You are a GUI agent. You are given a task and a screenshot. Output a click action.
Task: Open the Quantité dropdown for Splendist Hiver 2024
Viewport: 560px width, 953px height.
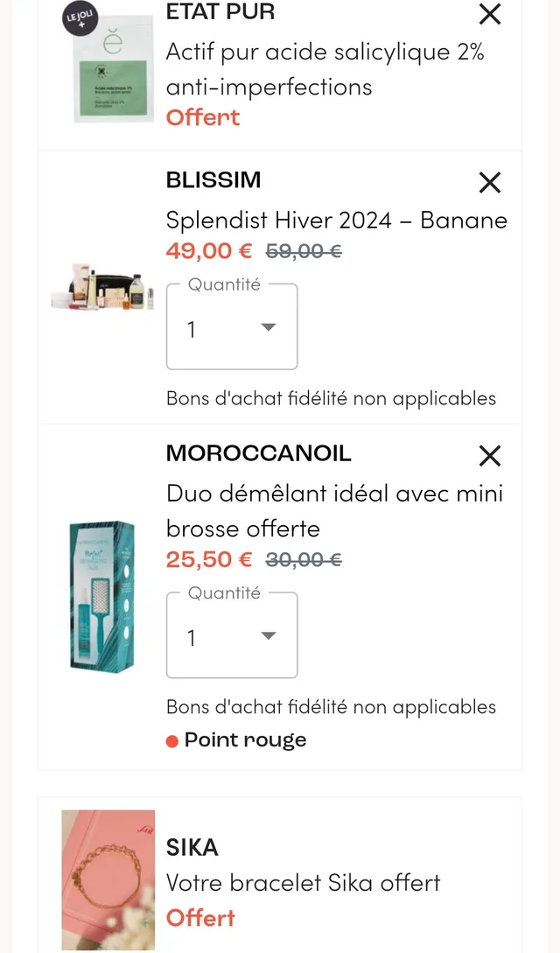(x=231, y=326)
